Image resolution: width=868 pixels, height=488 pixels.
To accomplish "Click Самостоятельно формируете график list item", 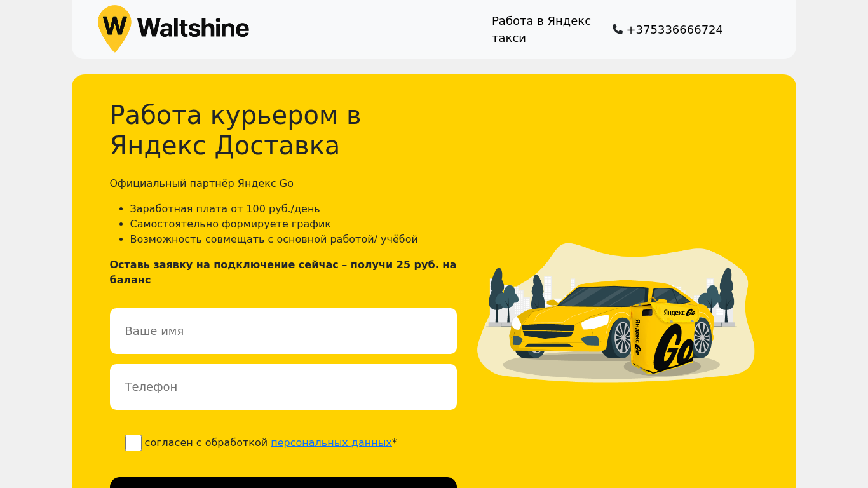I will 231,224.
